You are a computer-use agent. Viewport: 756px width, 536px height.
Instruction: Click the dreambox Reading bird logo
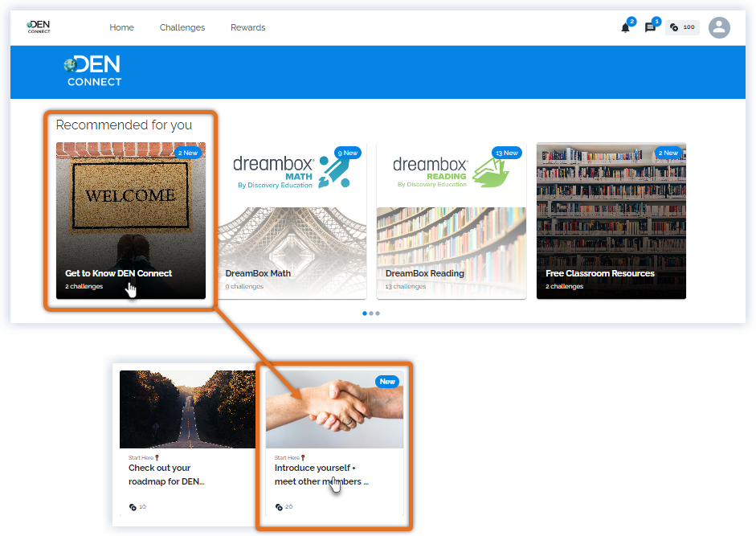490,173
